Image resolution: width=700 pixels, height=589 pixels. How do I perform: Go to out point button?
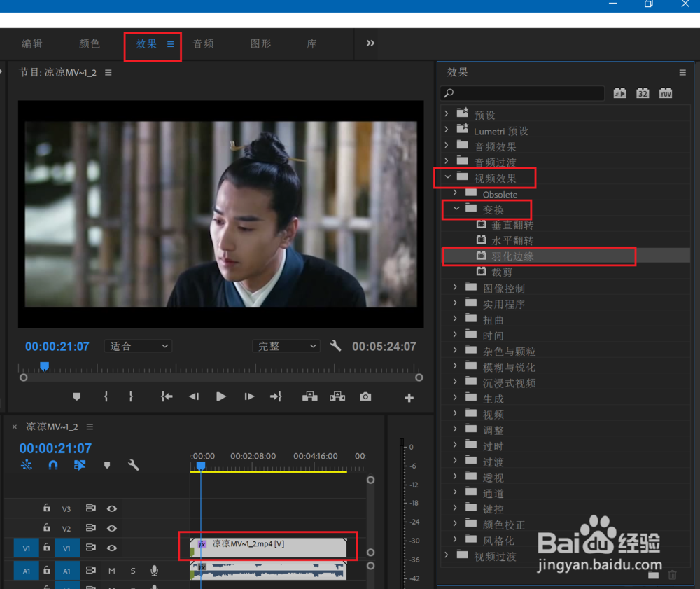coord(276,396)
